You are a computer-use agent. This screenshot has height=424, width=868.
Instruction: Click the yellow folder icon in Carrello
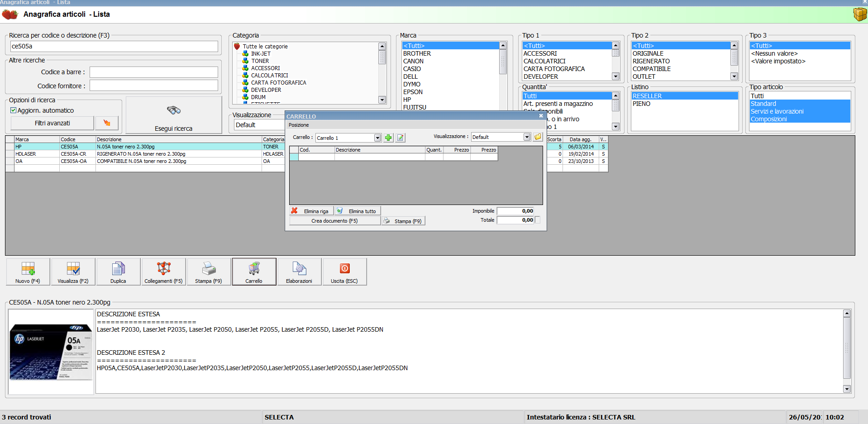[x=538, y=137]
